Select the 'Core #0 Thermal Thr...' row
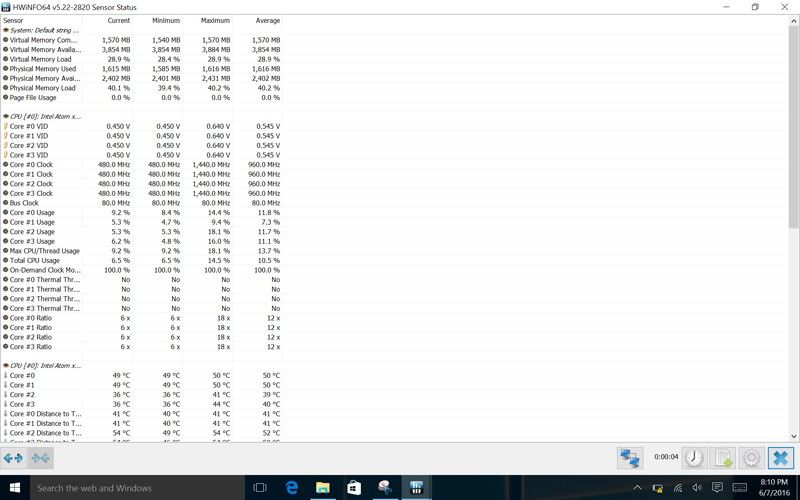The image size is (800, 500). pos(141,280)
